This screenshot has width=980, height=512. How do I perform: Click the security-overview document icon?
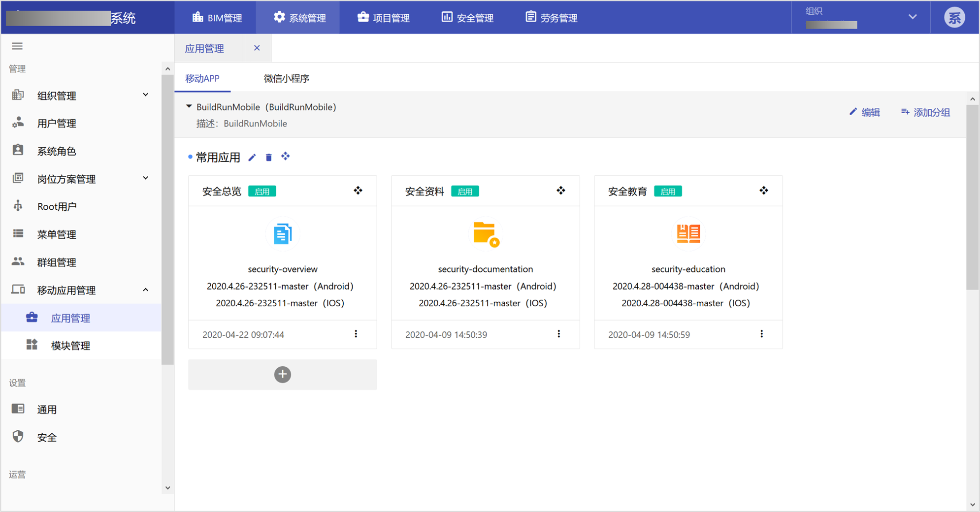click(x=283, y=234)
